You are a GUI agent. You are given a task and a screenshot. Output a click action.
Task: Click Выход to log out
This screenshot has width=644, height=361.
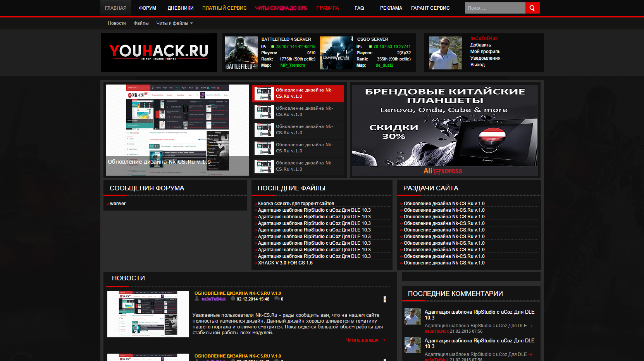click(477, 65)
